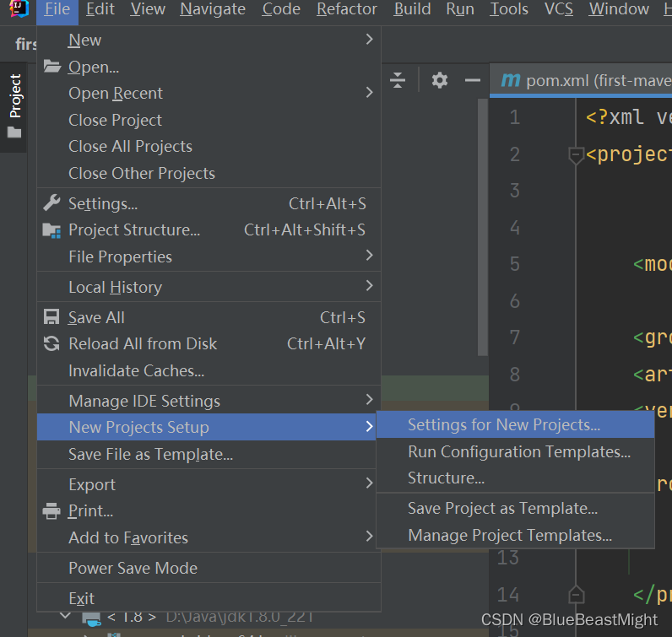Open the Build menu
The image size is (672, 637).
click(x=412, y=9)
